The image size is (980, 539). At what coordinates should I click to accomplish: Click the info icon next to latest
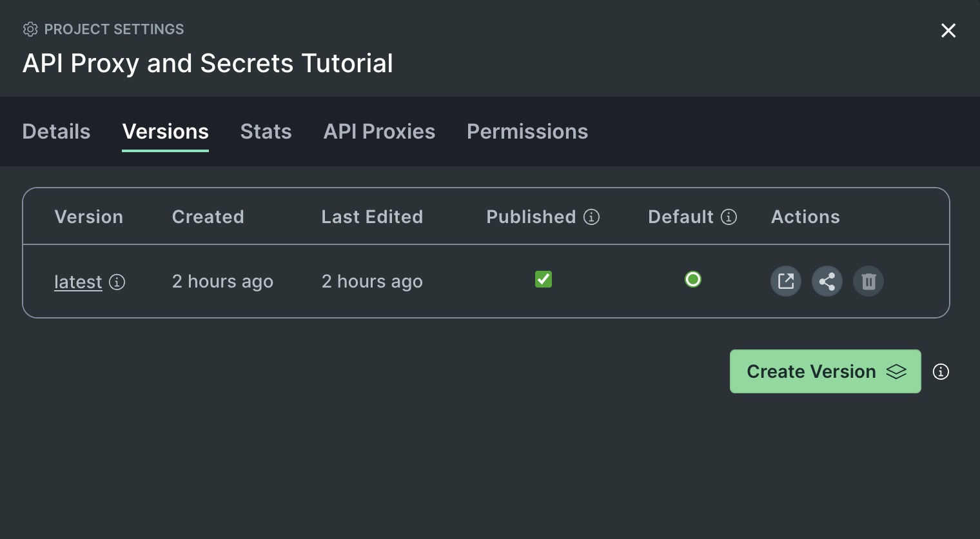click(117, 282)
